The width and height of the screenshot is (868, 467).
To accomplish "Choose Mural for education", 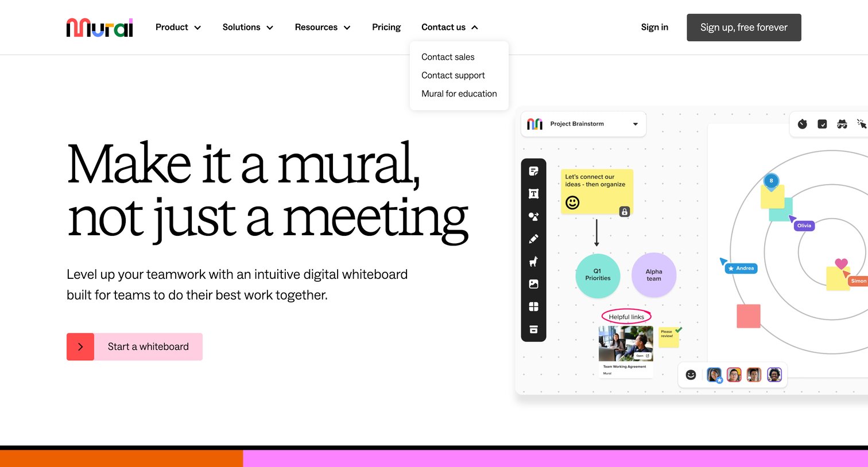I will pos(459,94).
